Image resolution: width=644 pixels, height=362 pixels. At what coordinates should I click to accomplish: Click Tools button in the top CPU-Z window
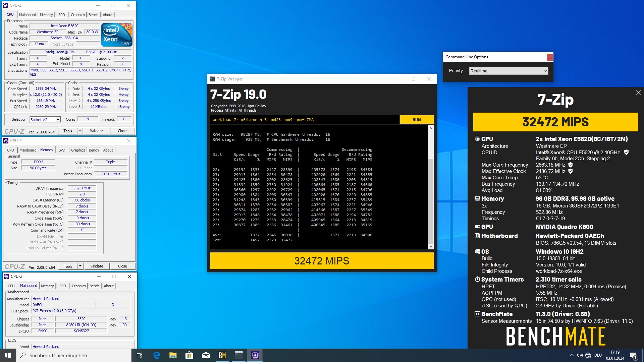68,131
